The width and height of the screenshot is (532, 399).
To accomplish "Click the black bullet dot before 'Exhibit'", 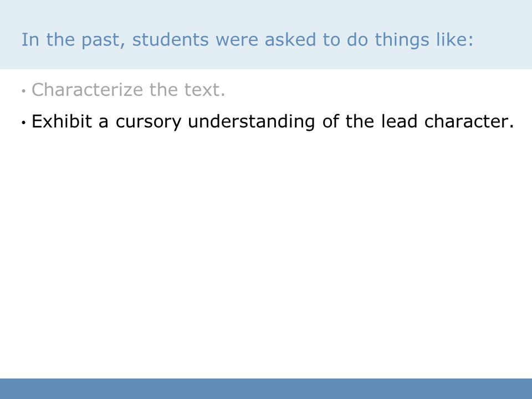I will coord(23,123).
